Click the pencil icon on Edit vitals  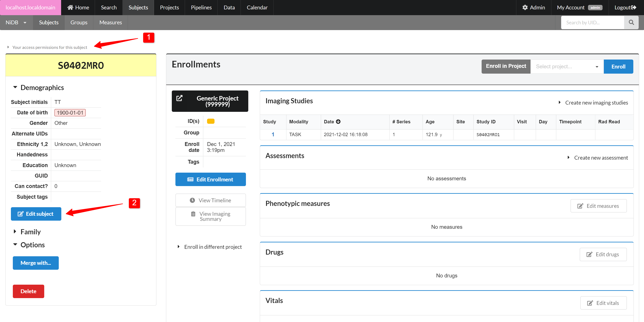click(590, 303)
